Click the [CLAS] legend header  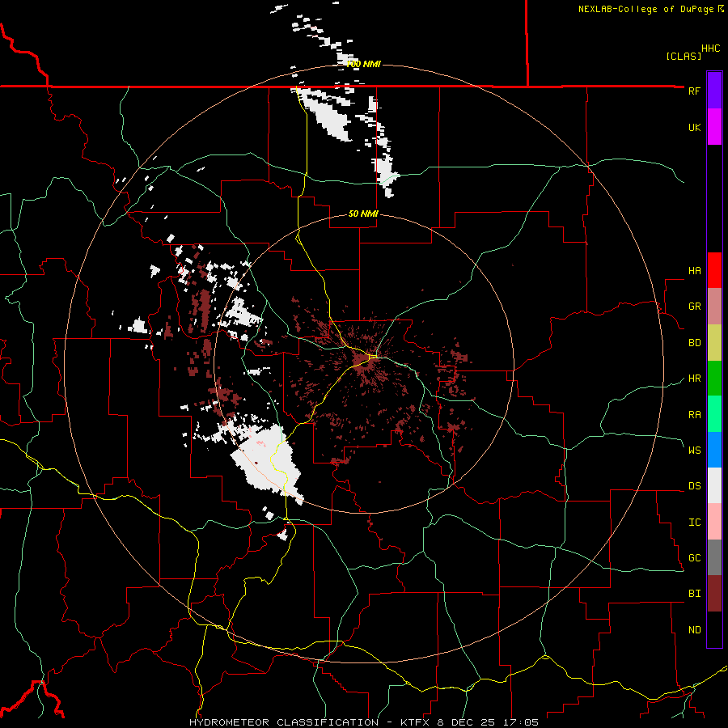coord(684,56)
